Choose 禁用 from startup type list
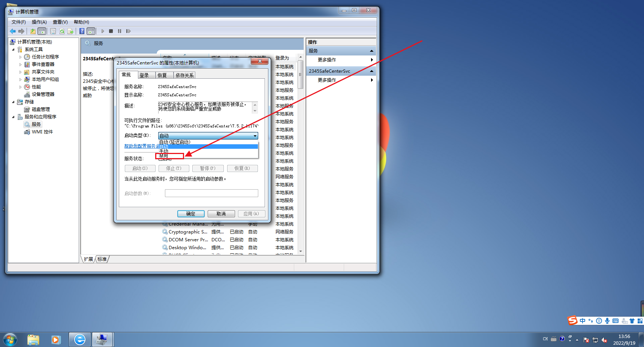This screenshot has height=347, width=644. click(x=208, y=156)
